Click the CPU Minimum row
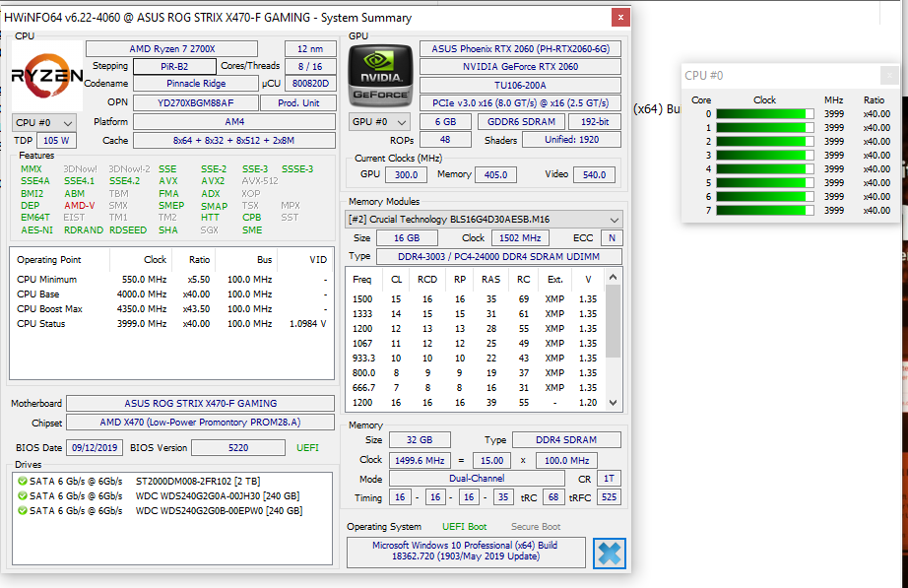Viewport: 908px width, 588px height. [171, 280]
